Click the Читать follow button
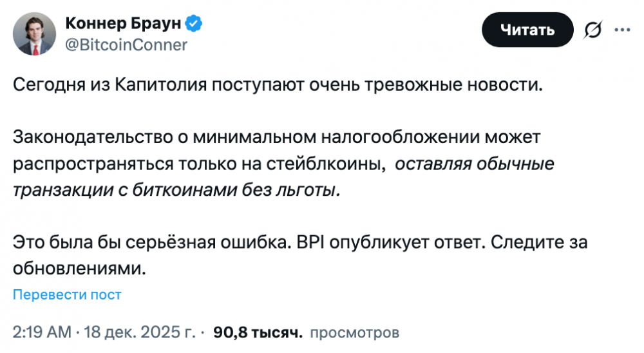The image size is (644, 353). click(527, 30)
